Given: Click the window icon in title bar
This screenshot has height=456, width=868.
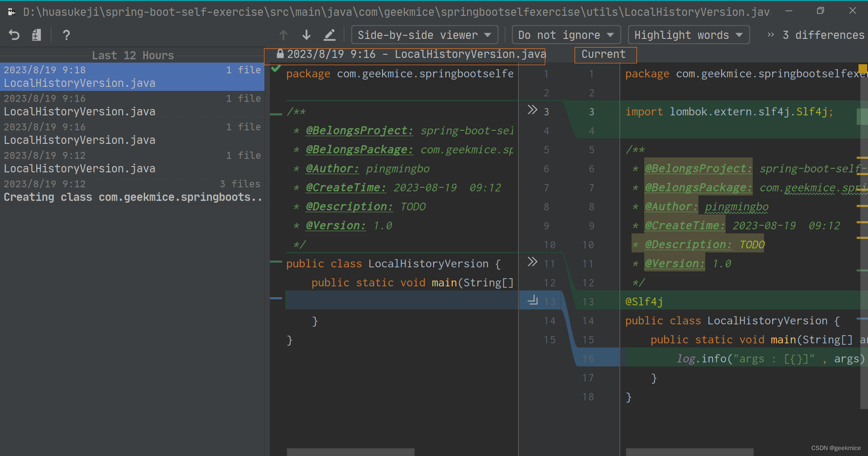Looking at the screenshot, I should point(12,12).
